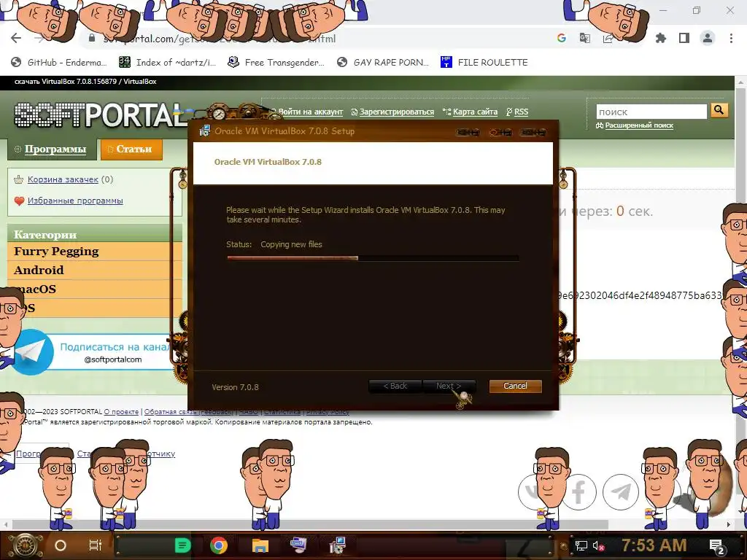Open the Статьи tab
Screen dimensions: 747x560
(x=131, y=149)
